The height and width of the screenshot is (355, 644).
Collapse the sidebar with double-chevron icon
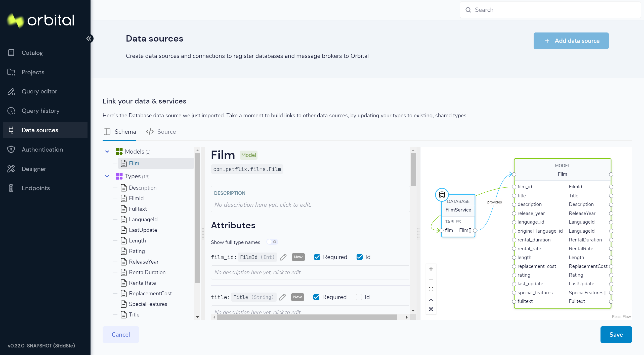(x=89, y=39)
